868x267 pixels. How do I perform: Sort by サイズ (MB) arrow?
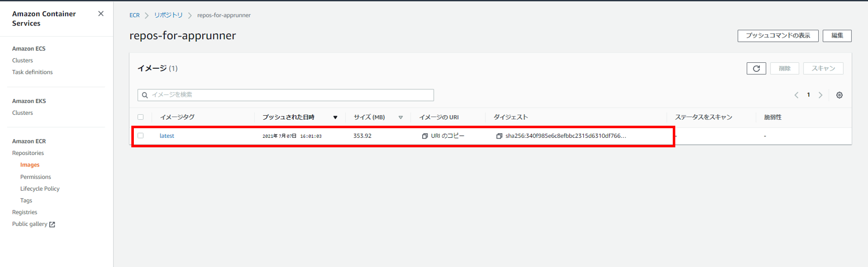click(401, 118)
